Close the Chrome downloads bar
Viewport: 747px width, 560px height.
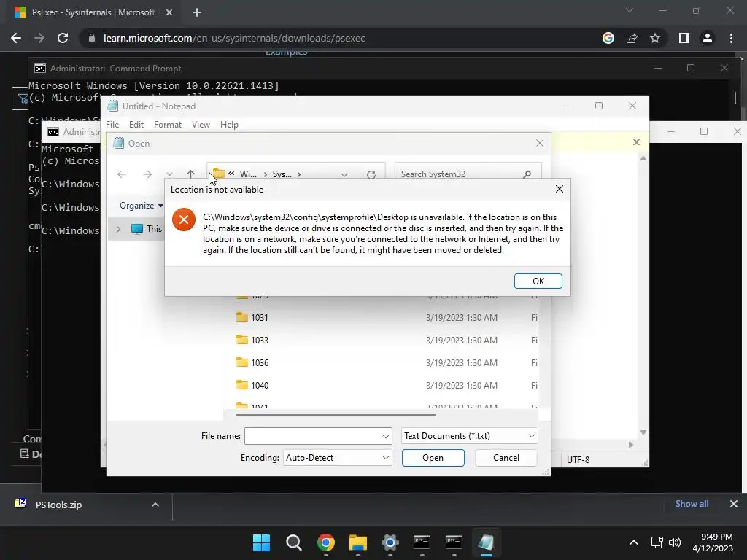point(734,504)
